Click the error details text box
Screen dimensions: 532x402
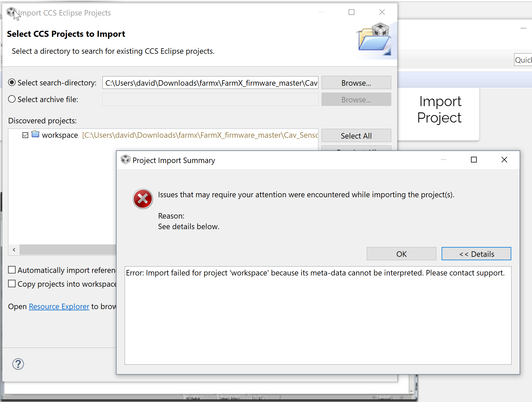point(318,315)
